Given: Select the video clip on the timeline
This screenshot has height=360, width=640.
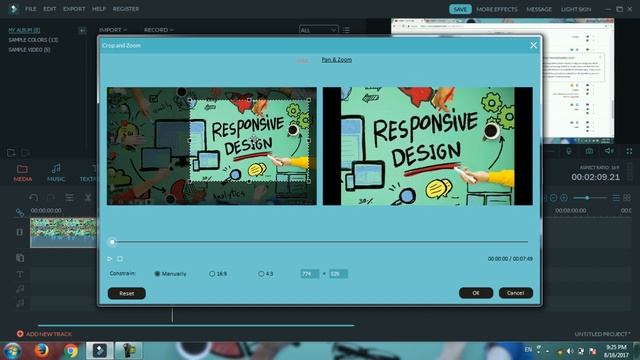Looking at the screenshot, I should 63,233.
